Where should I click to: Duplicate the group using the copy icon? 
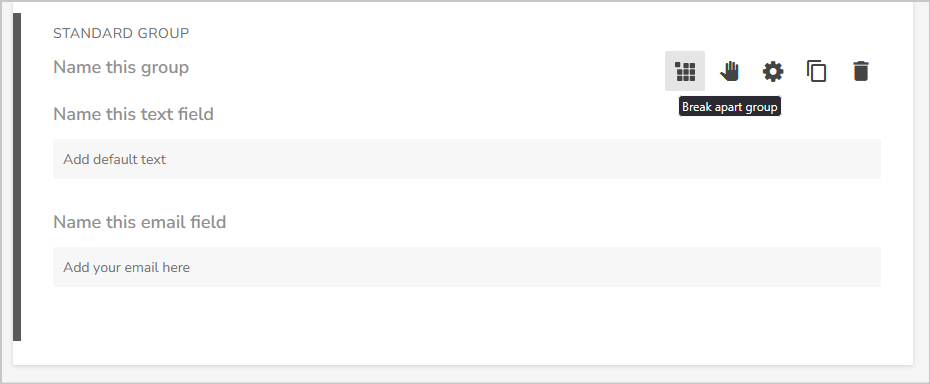click(817, 71)
